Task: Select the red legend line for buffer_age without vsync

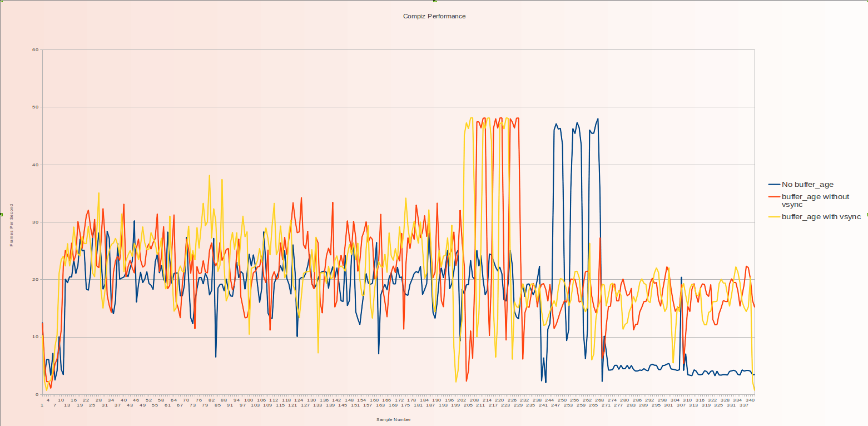Action: click(774, 196)
